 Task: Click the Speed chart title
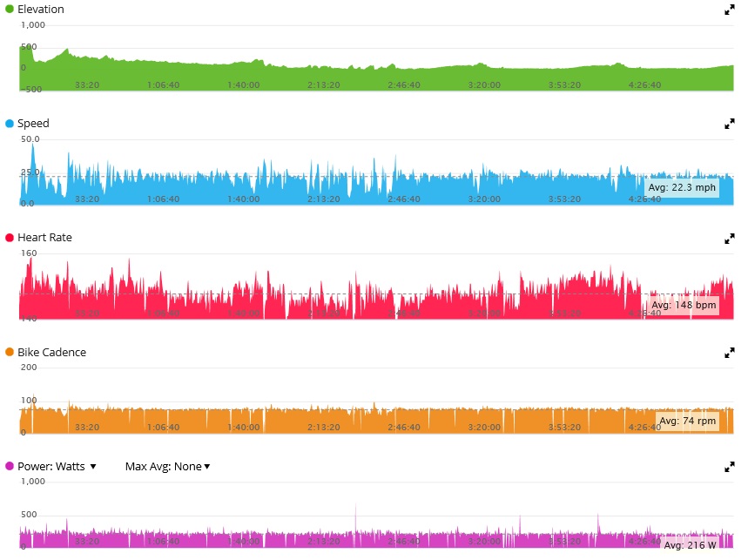(x=33, y=124)
